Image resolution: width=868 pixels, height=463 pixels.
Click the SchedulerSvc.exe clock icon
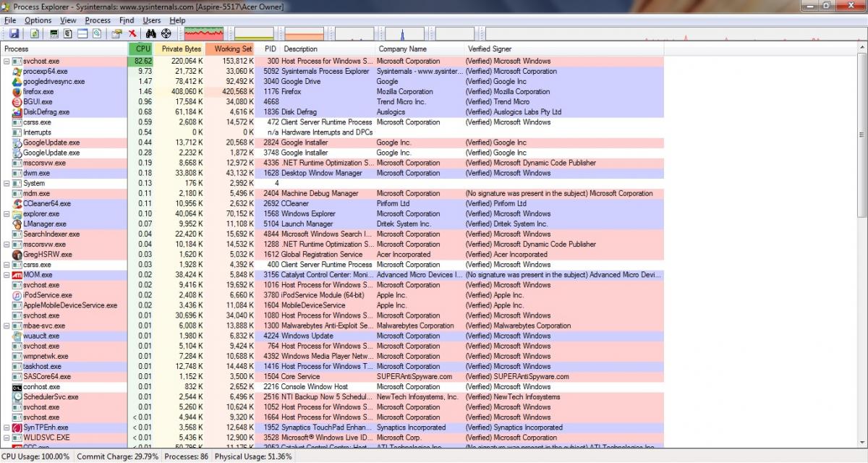coord(17,397)
